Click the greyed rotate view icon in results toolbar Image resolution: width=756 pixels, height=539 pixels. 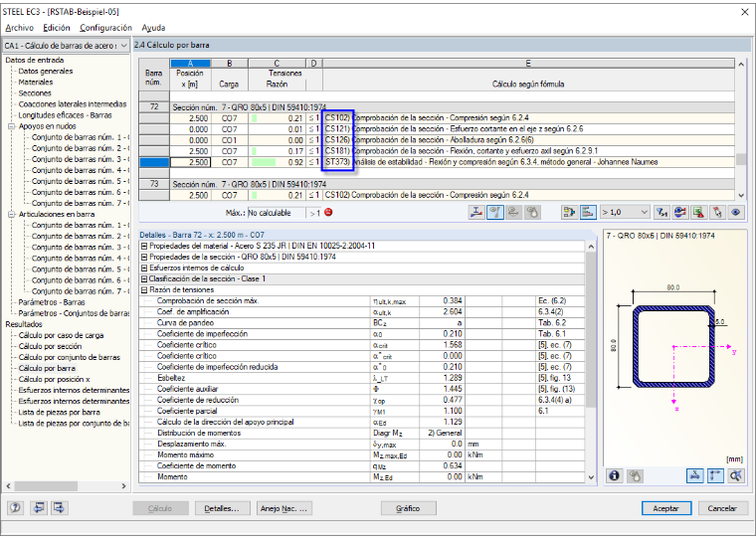[x=514, y=212]
